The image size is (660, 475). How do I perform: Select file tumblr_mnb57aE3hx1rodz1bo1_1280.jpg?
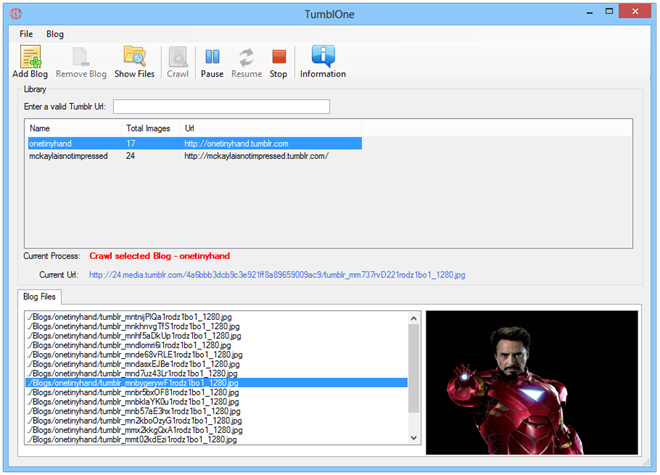[x=216, y=411]
